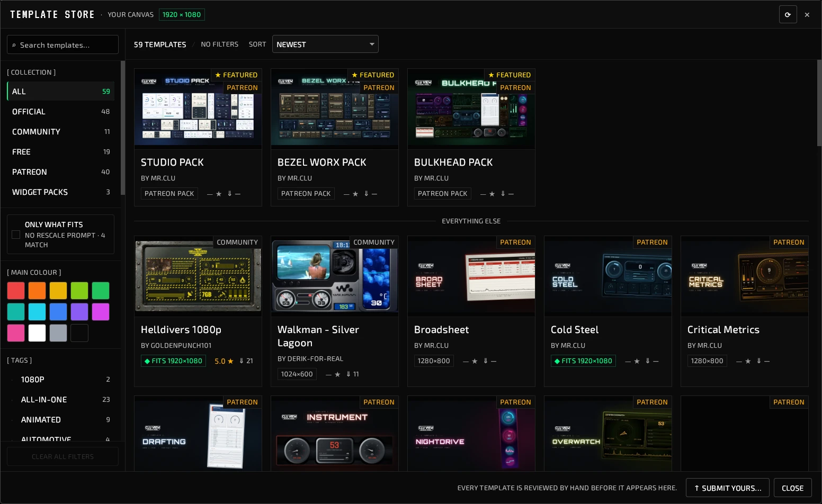This screenshot has height=504, width=822.
Task: Click the templates list vertical scrollbar
Action: 819,103
